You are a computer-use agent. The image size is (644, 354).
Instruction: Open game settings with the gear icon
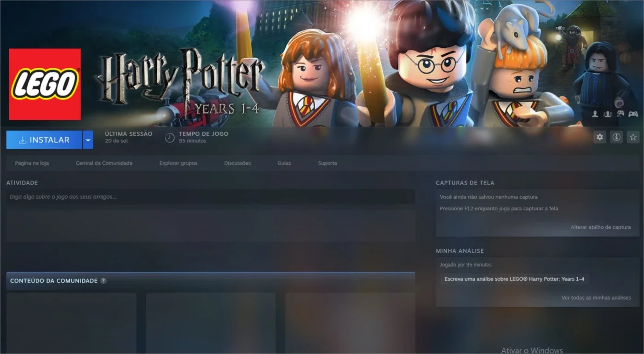click(600, 137)
